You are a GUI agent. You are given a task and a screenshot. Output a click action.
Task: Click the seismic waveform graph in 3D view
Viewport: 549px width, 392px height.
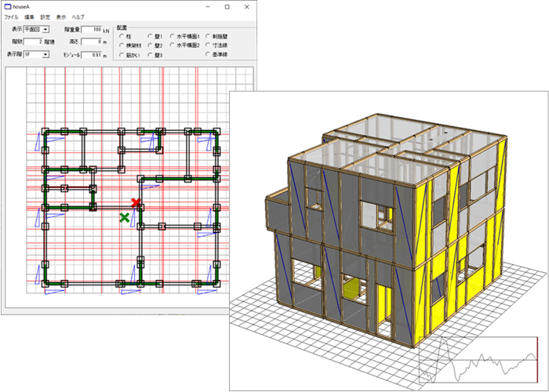tap(478, 361)
